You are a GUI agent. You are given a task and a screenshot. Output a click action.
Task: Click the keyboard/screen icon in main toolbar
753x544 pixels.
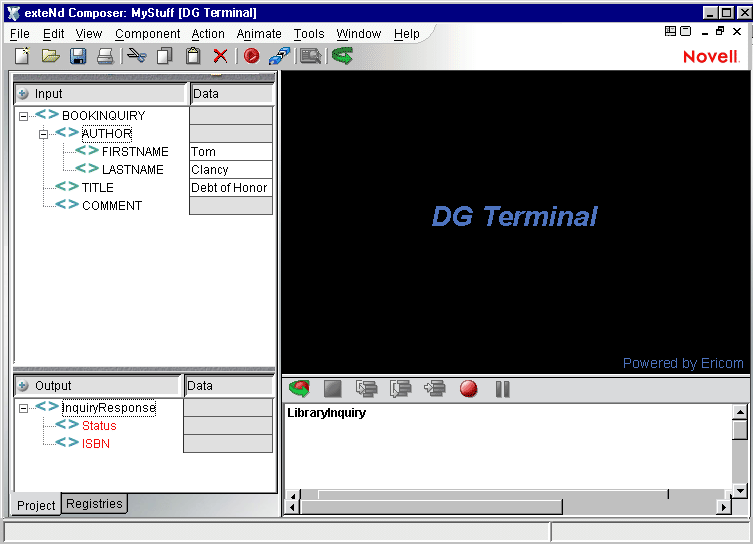coord(310,57)
